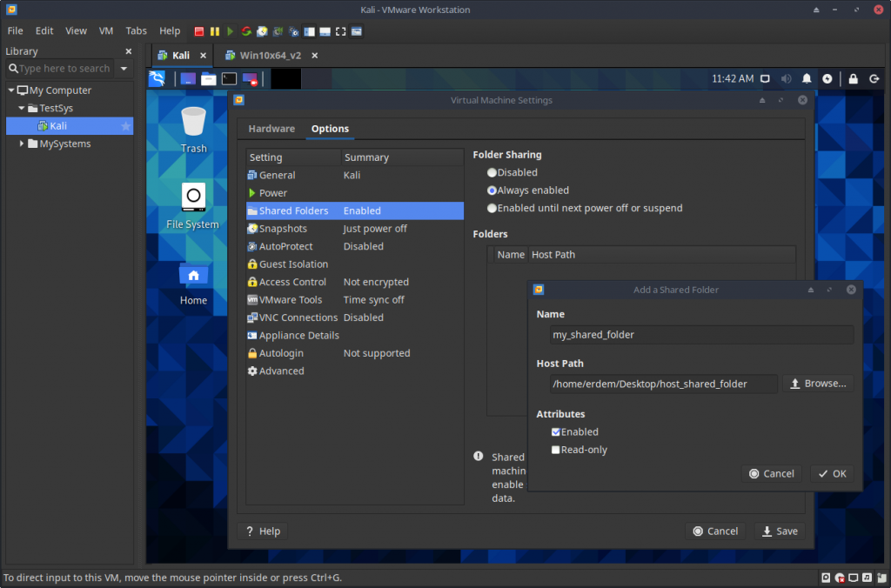Enter full screen mode from the toolbar
Viewport: 891px width, 588px height.
pyautogui.click(x=340, y=31)
